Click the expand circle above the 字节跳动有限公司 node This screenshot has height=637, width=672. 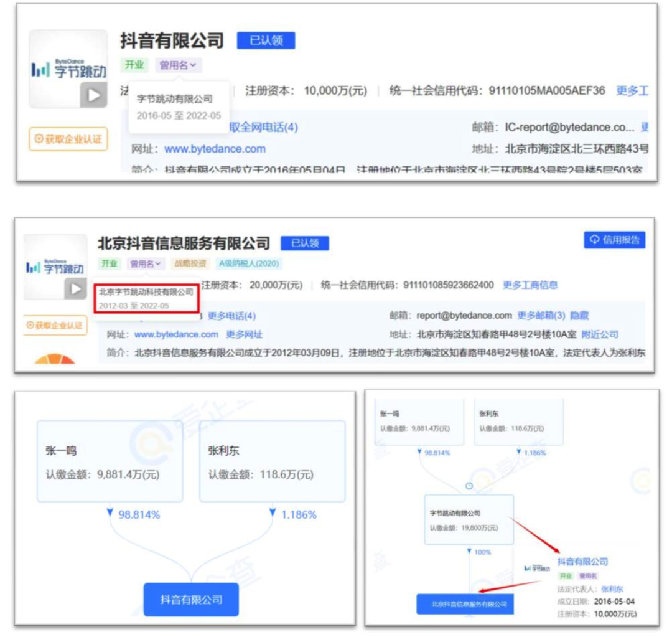pyautogui.click(x=469, y=486)
